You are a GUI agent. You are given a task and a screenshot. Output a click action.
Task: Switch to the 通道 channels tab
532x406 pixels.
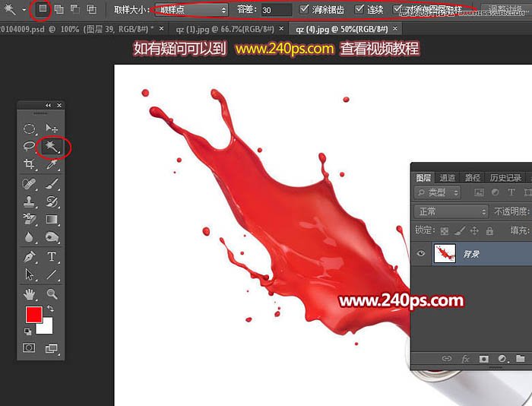447,178
